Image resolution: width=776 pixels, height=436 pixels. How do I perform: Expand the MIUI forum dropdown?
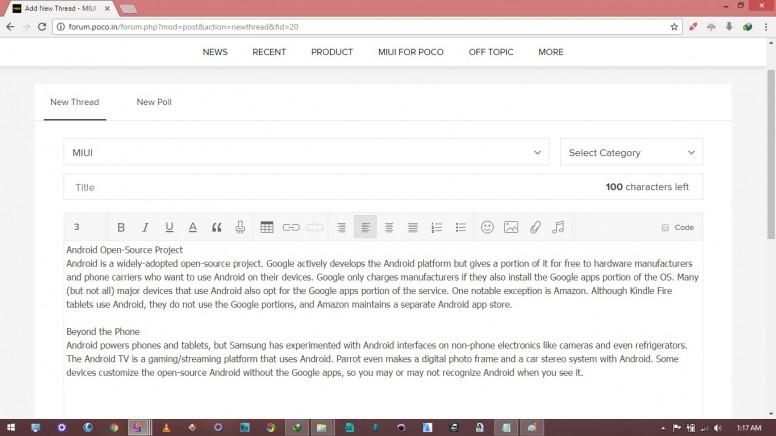pos(306,152)
